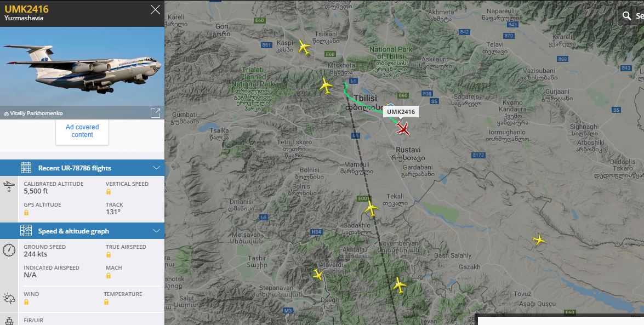Image resolution: width=644 pixels, height=325 pixels.
Task: Click the True Airspeed lock icon
Action: pyautogui.click(x=109, y=255)
